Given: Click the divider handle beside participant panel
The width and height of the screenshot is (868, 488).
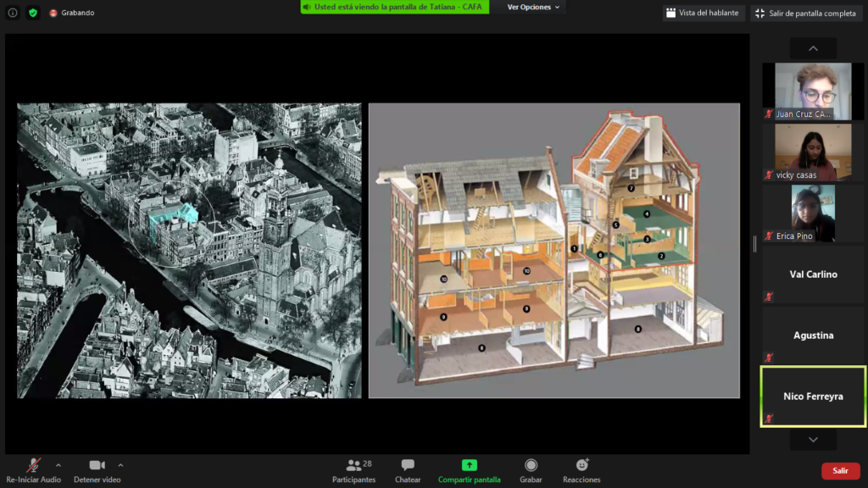Looking at the screenshot, I should tap(754, 244).
